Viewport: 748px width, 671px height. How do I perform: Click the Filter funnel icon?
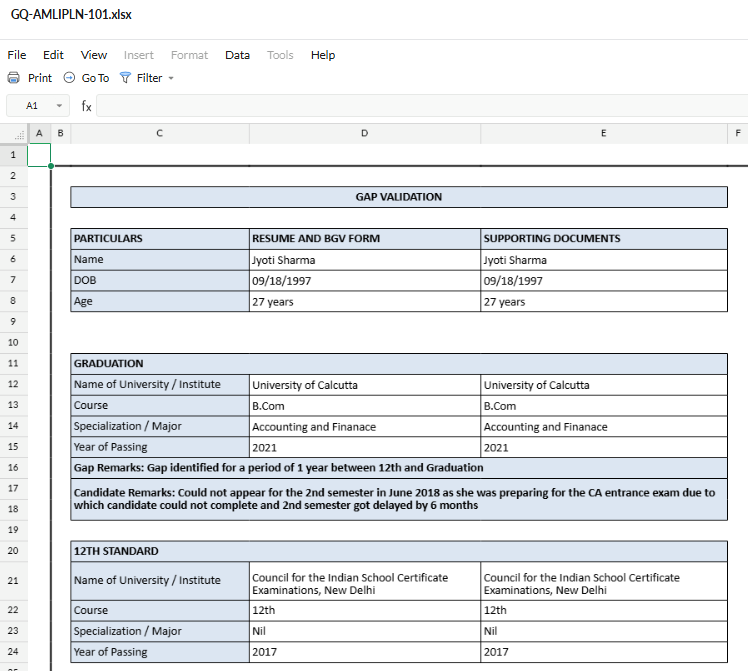click(125, 78)
